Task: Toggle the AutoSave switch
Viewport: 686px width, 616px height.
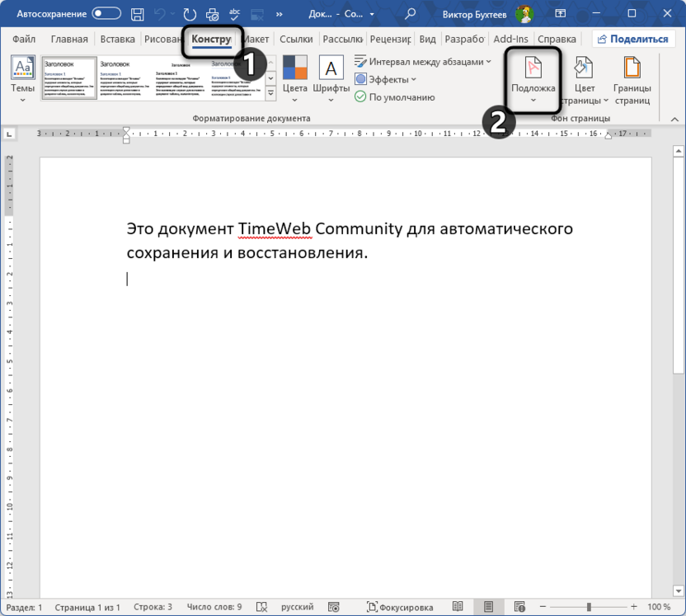Action: pos(106,13)
